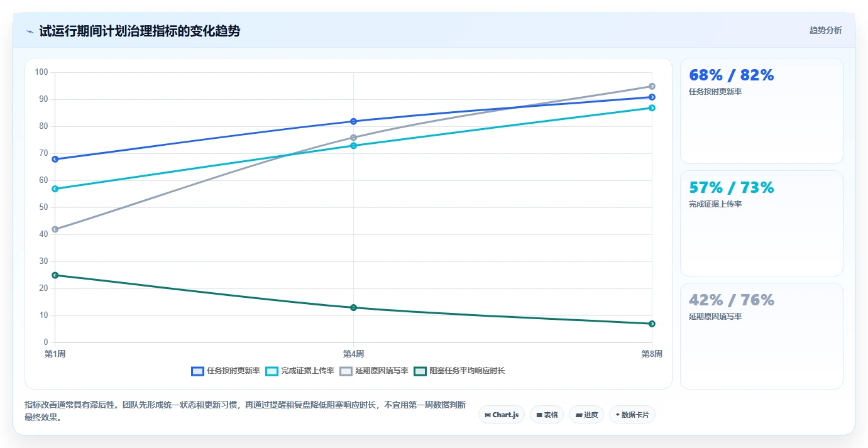
Task: Click 完成证据上传率 data point at 第4周
Action: pyautogui.click(x=353, y=145)
